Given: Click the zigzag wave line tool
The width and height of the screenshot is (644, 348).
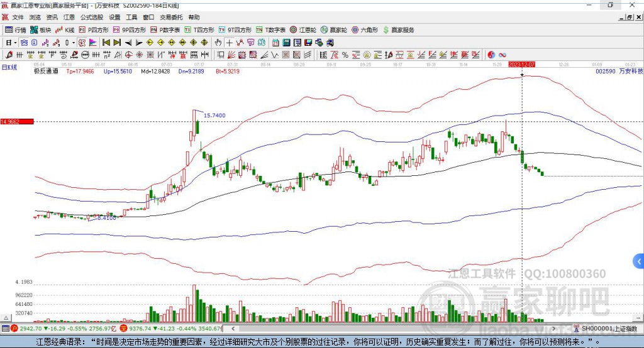Looking at the screenshot, I should [x=275, y=55].
